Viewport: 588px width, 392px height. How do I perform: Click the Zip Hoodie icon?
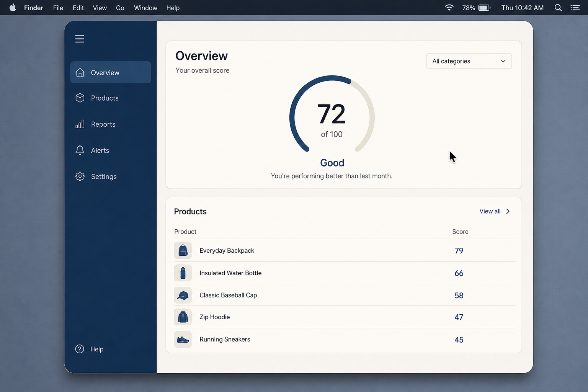(183, 317)
